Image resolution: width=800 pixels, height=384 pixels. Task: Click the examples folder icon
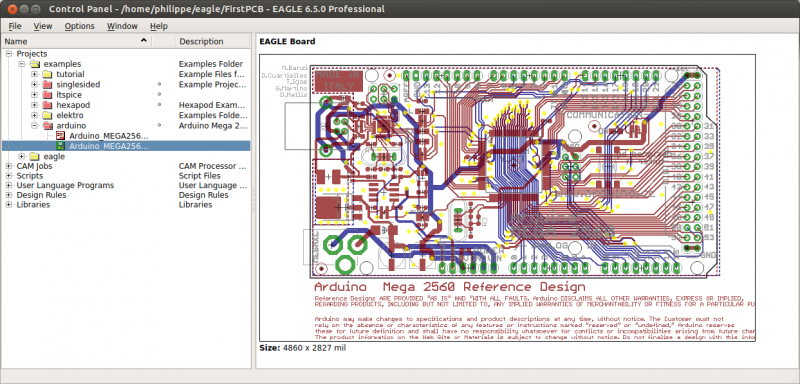tap(34, 64)
